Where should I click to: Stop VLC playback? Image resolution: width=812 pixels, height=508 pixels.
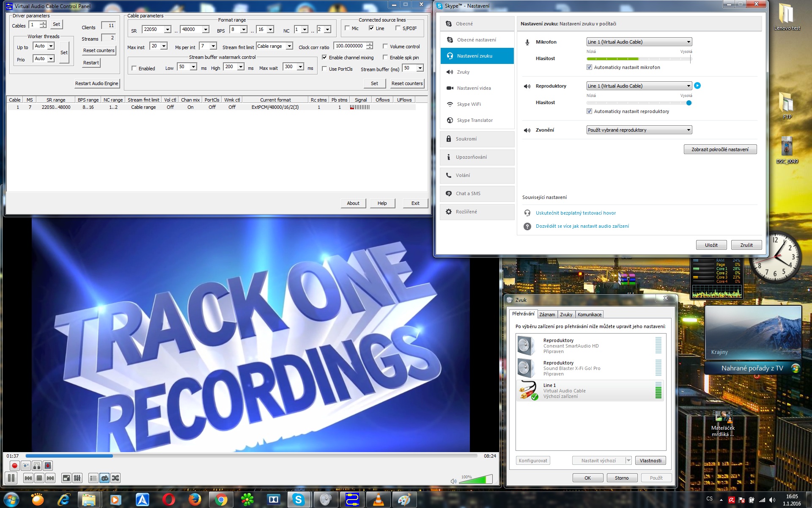(39, 478)
